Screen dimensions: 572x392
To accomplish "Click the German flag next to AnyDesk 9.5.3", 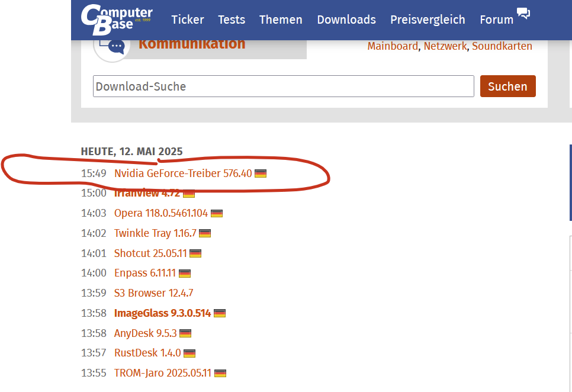I will tap(185, 333).
